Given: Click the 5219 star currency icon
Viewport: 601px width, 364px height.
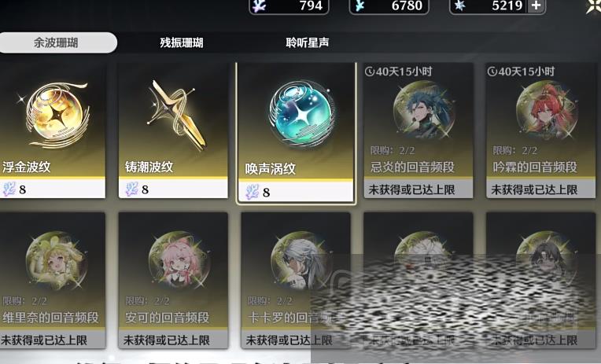Looking at the screenshot, I should coord(459,6).
